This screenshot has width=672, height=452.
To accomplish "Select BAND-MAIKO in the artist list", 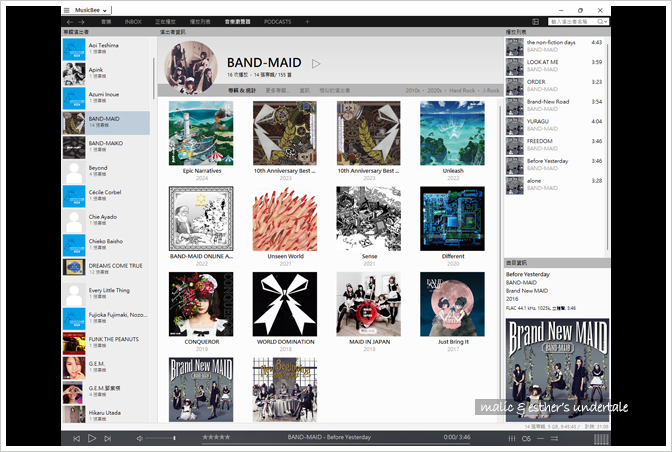I will [x=106, y=147].
